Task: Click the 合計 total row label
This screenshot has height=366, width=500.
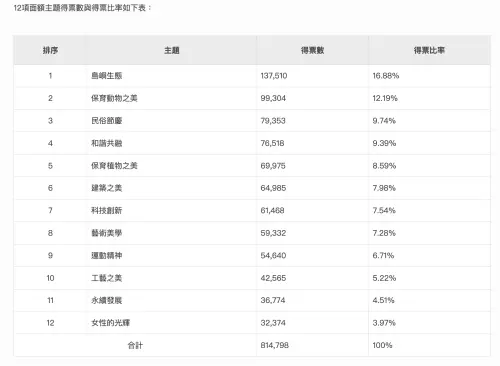Action: (135, 345)
